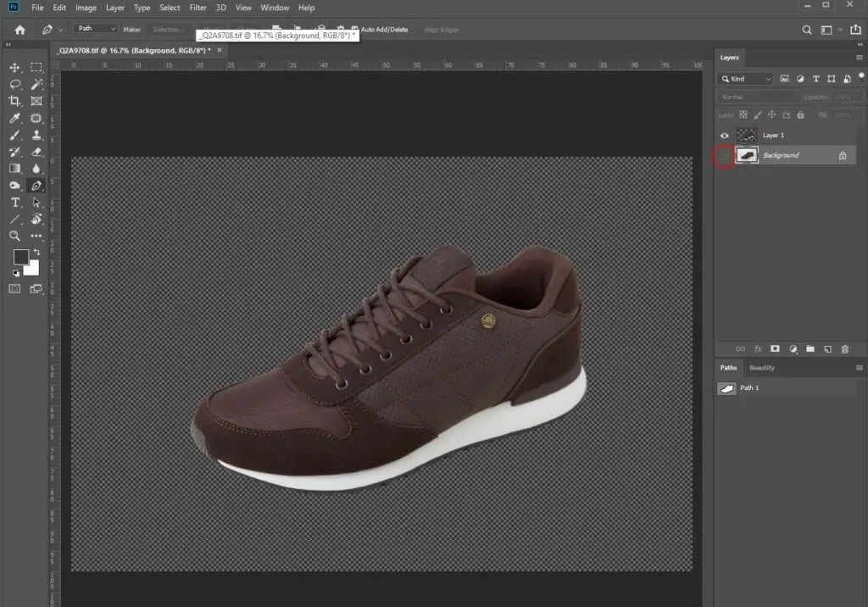This screenshot has height=607, width=868.
Task: Open the Path mode dropdown
Action: (x=96, y=28)
